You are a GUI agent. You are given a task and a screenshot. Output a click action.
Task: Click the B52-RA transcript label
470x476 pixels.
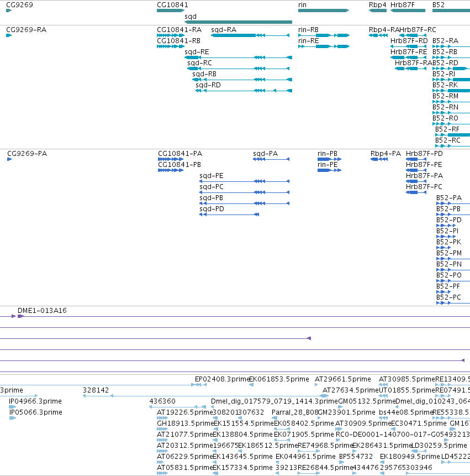[x=445, y=41]
